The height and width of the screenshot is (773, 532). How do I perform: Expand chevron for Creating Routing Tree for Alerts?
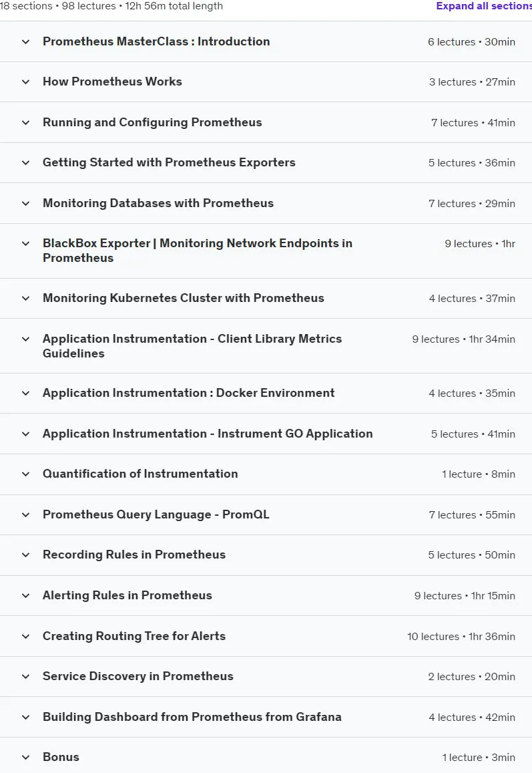pos(25,637)
